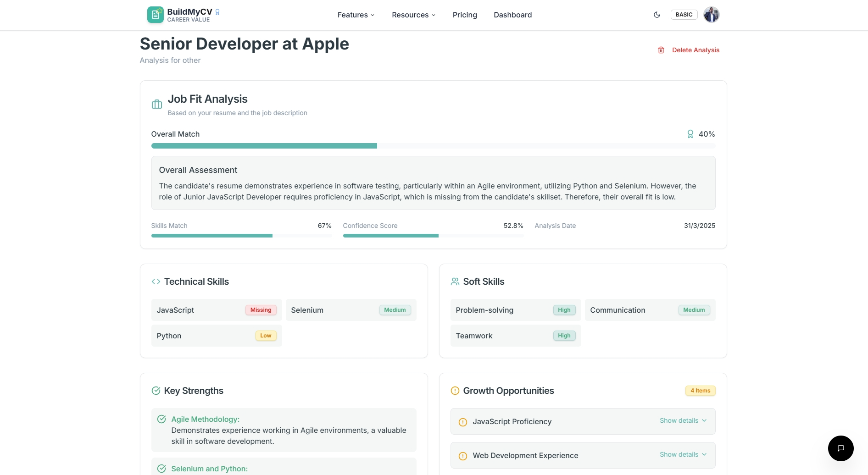The image size is (868, 475).
Task: Click the check icon beside Agile Methodology
Action: pyautogui.click(x=161, y=419)
